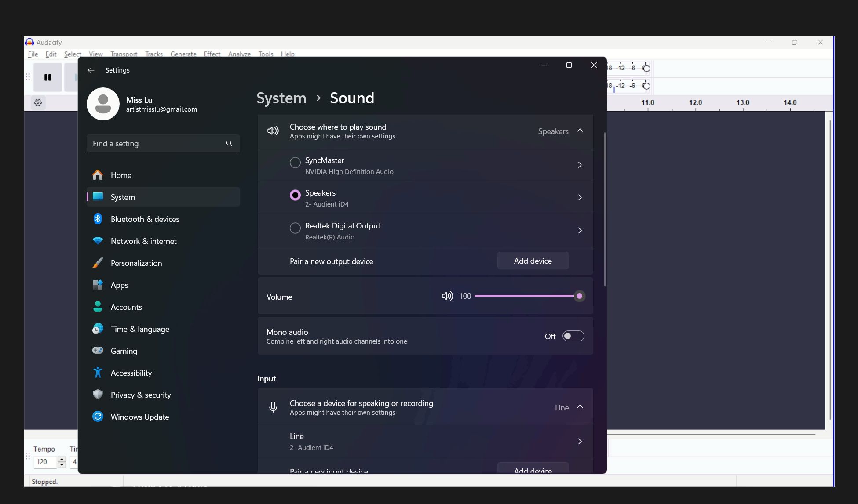858x504 pixels.
Task: Click the 12.0 mark on Audacity timeline
Action: point(695,102)
